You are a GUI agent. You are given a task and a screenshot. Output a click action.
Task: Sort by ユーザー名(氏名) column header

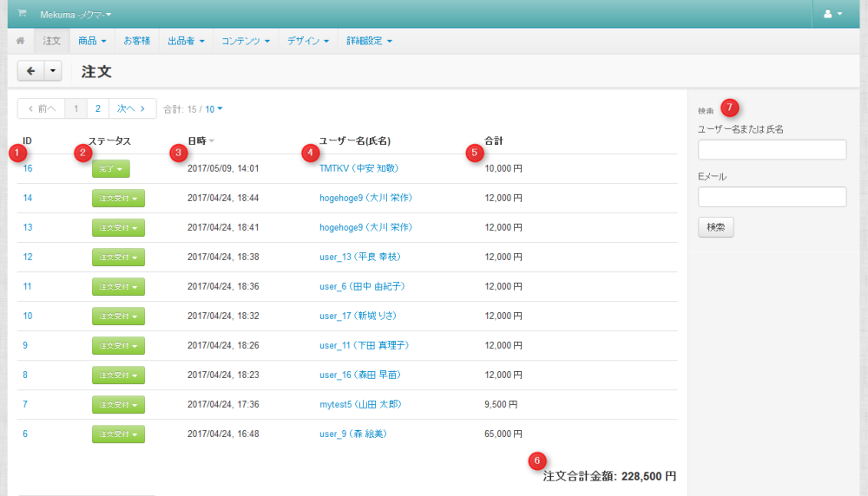point(355,140)
